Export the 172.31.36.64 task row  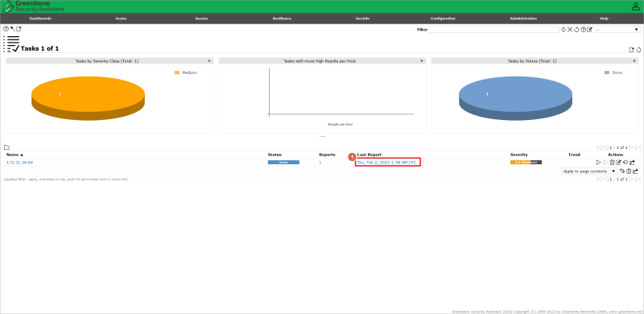(x=633, y=163)
